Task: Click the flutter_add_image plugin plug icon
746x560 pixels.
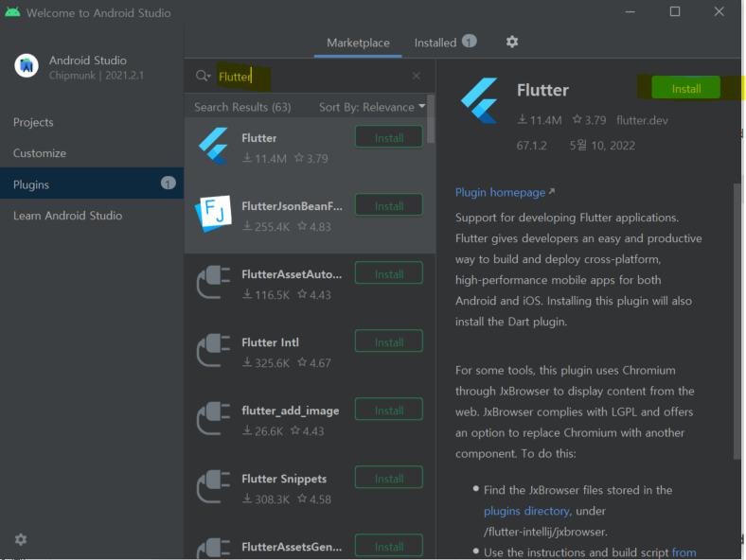Action: coord(213,418)
